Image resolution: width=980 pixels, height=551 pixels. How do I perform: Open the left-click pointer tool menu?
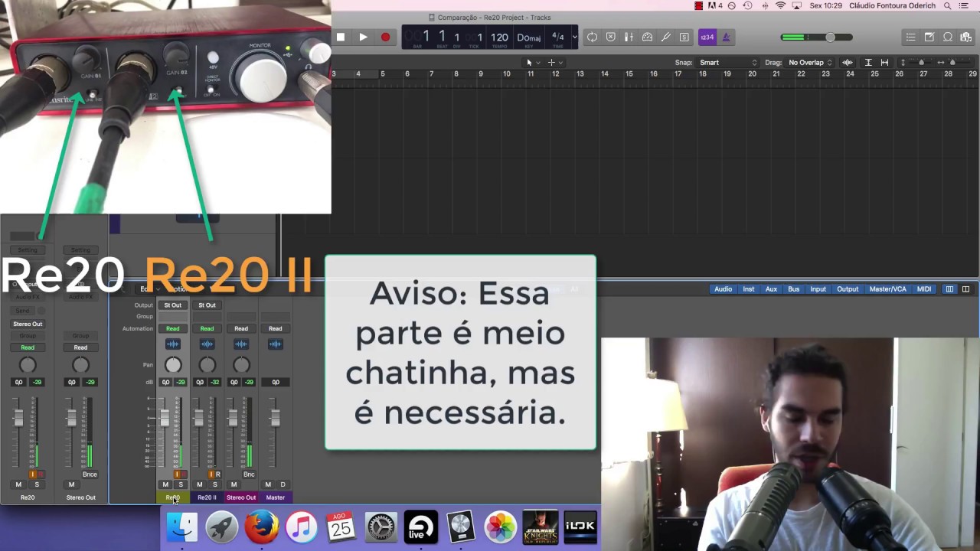[x=531, y=62]
